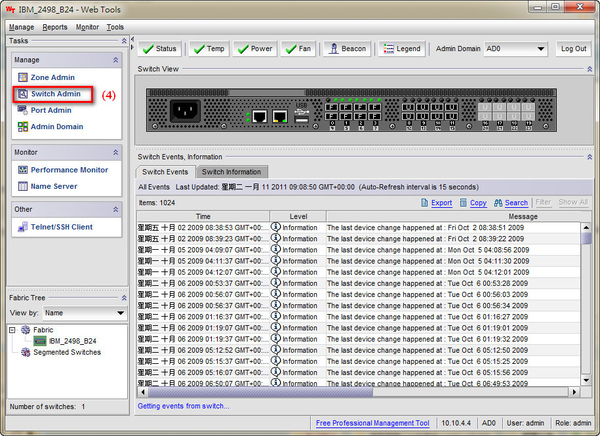Click the Search link
The width and height of the screenshot is (600, 436).
click(x=516, y=203)
